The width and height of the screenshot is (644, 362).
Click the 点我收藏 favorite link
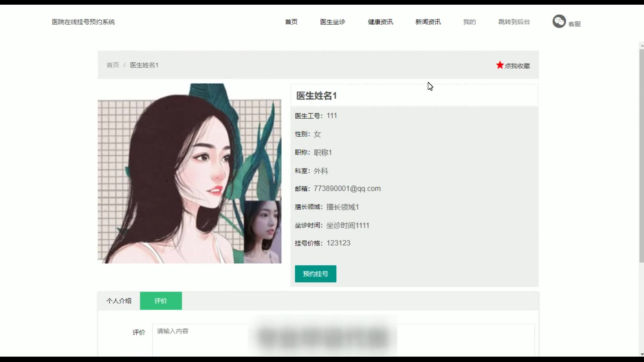pyautogui.click(x=517, y=66)
